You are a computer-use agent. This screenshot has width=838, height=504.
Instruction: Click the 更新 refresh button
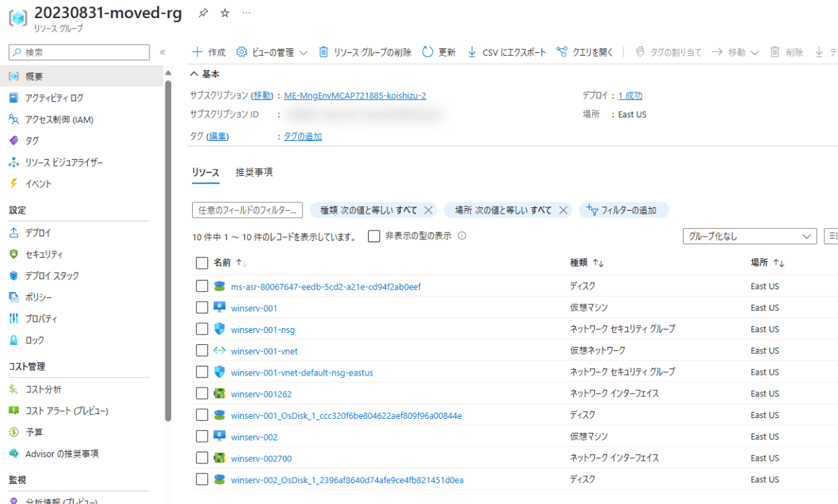coord(439,52)
